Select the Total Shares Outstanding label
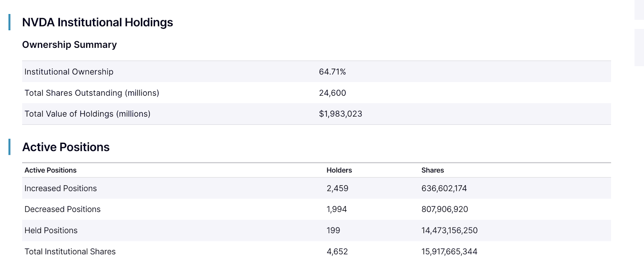Screen dimensions: 644x271 tap(92, 93)
